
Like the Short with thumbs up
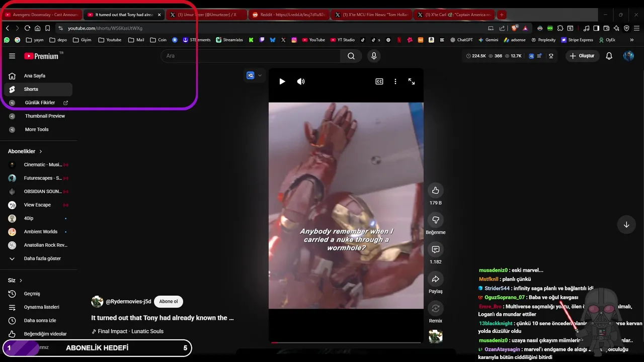[436, 190]
